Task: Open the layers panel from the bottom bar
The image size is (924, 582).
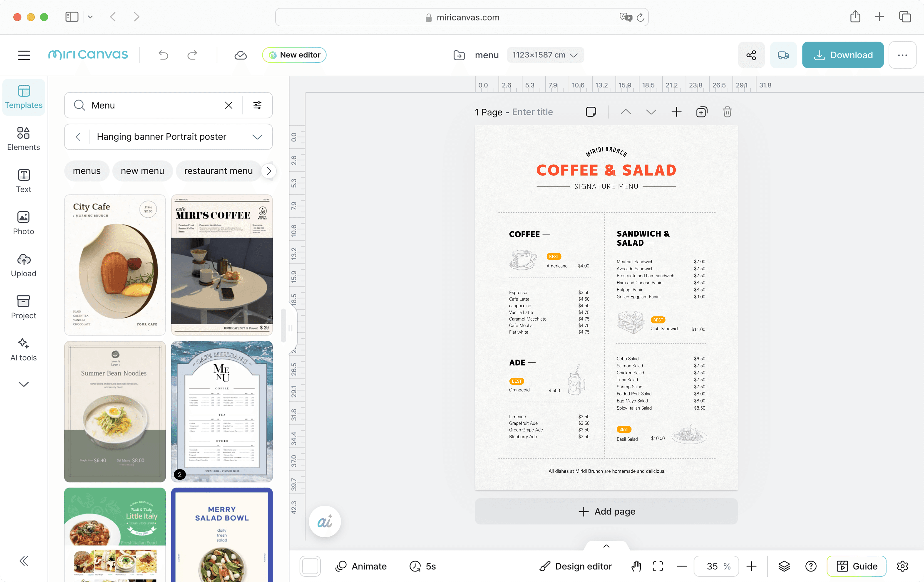Action: (784, 566)
